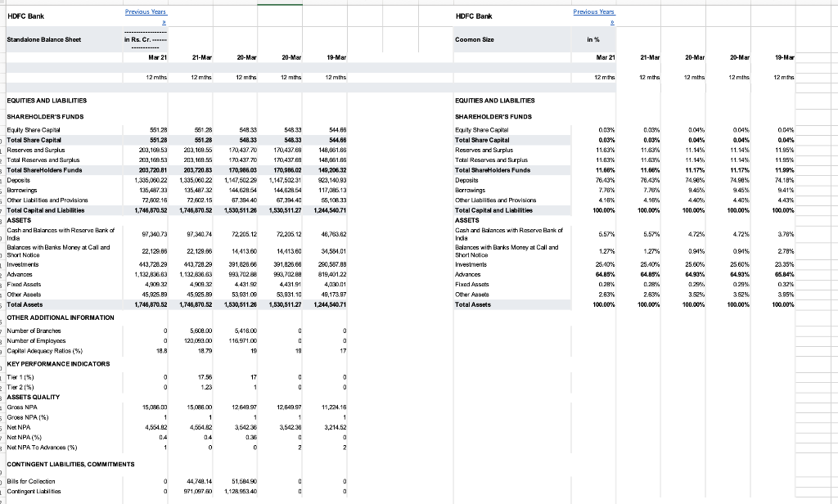Image resolution: width=838 pixels, height=504 pixels.
Task: Select Capital Adequacy Ratios value 18.8
Action: click(161, 351)
